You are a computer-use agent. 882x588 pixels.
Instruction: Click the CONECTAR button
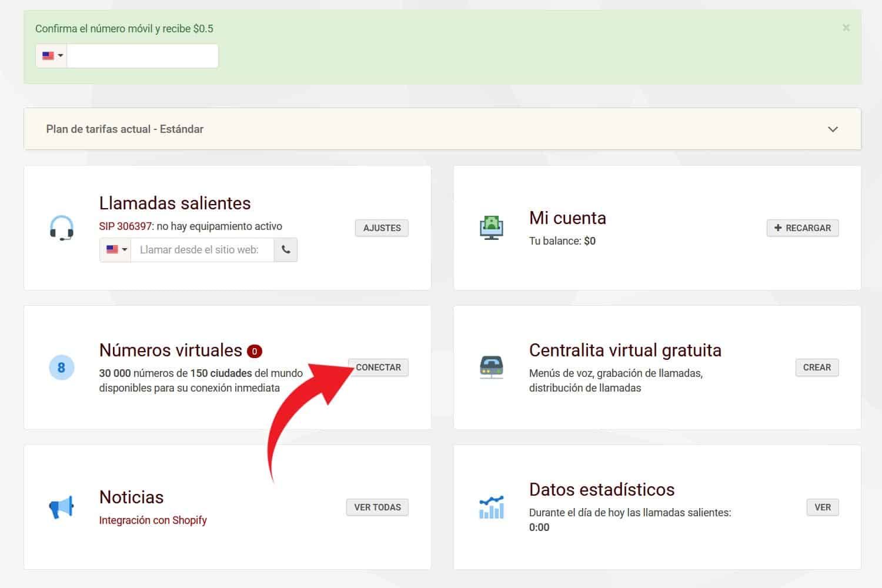pos(378,367)
